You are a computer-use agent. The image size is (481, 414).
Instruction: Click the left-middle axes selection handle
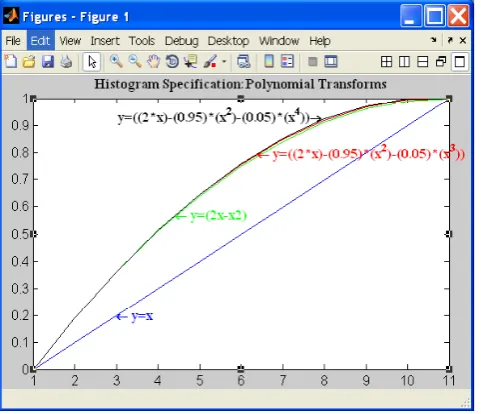(33, 234)
